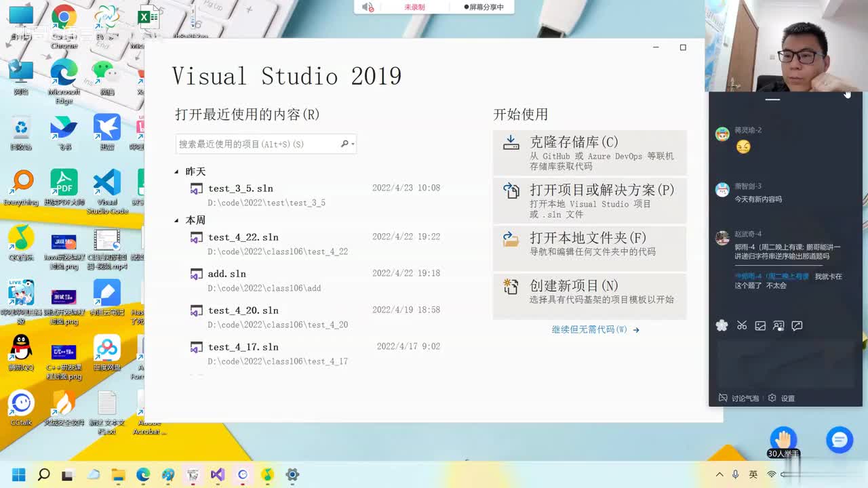Image resolution: width=868 pixels, height=488 pixels.
Task: Collapse the 昨天 group
Action: tap(177, 172)
